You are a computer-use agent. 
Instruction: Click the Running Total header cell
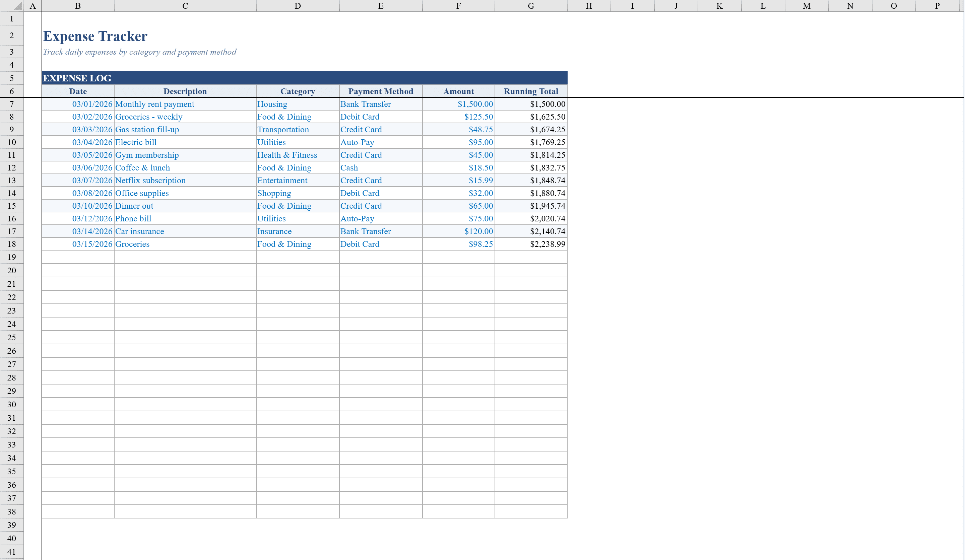point(531,91)
